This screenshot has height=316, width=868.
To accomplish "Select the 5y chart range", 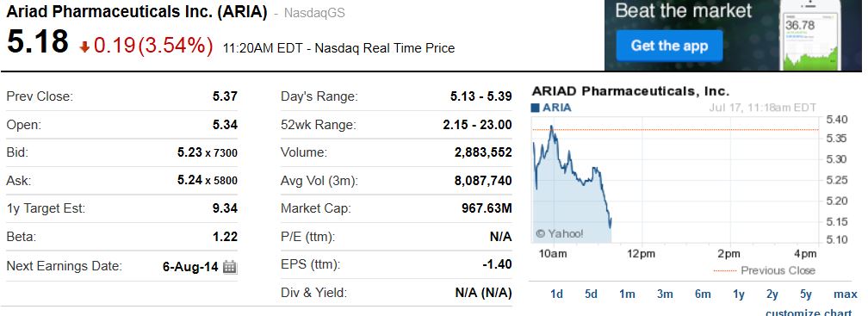I will click(806, 294).
